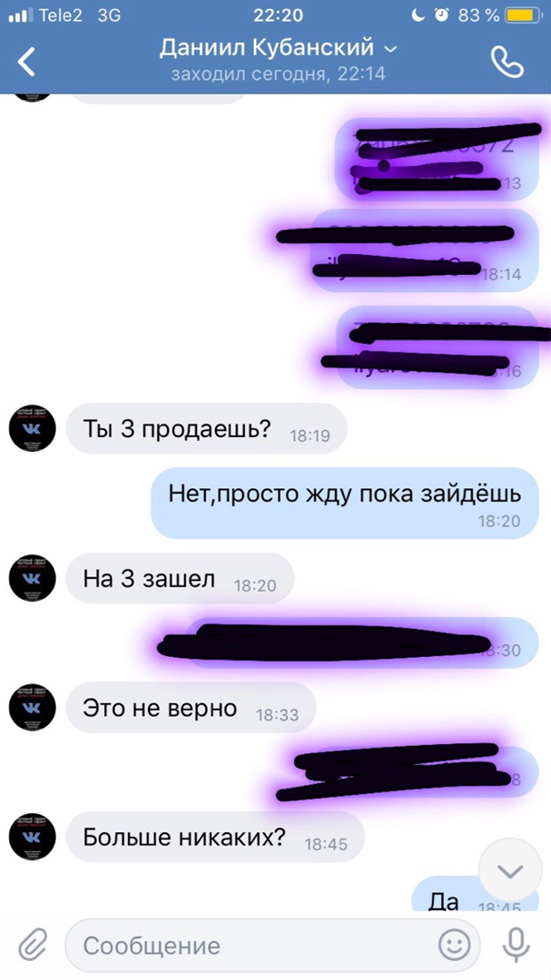
Task: Select the "Нет,просто жду пока зайдёшь" bubble
Action: tap(345, 503)
